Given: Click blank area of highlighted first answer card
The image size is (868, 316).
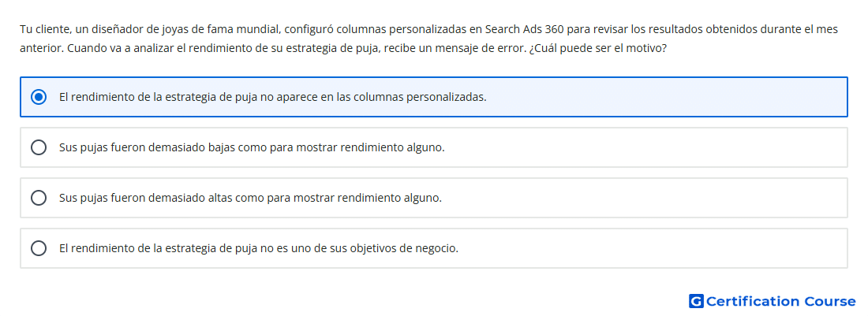Looking at the screenshot, I should coord(664,97).
